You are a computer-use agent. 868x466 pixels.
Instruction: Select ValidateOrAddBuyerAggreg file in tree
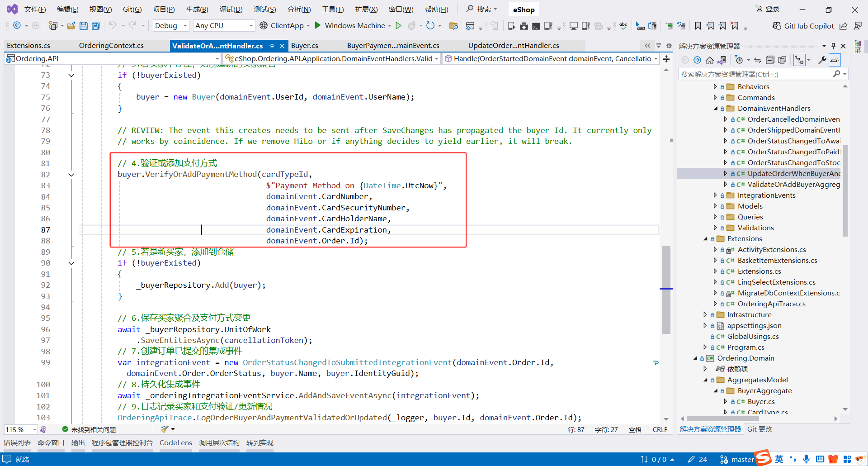[793, 185]
